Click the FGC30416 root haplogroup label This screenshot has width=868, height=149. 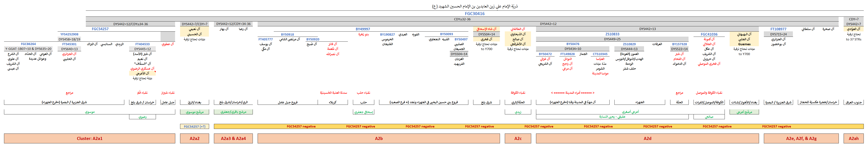pos(474,14)
